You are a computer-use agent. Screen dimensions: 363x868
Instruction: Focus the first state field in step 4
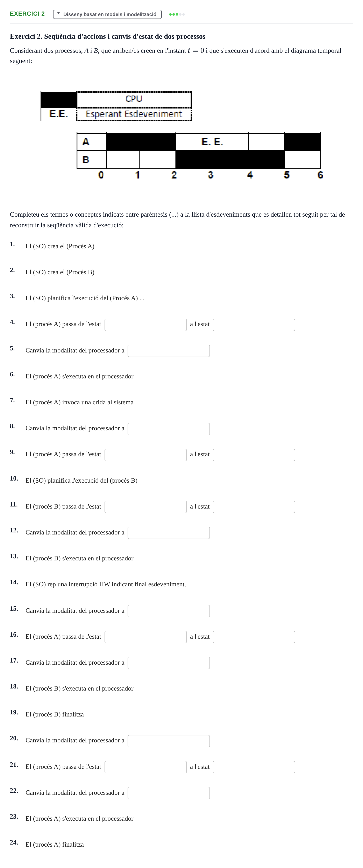coord(145,325)
